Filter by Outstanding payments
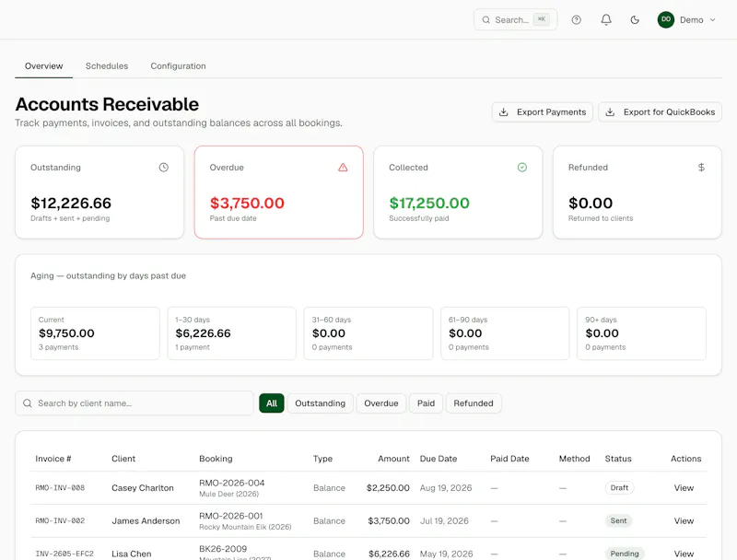Viewport: 737px width, 560px height. (320, 403)
